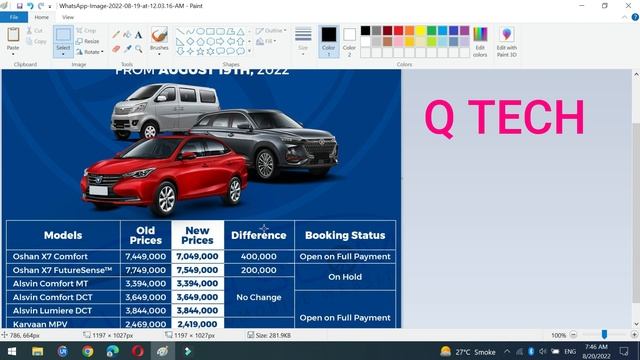Click the zoom slider handle
Viewport: 640px width, 360px height.
[x=604, y=335]
